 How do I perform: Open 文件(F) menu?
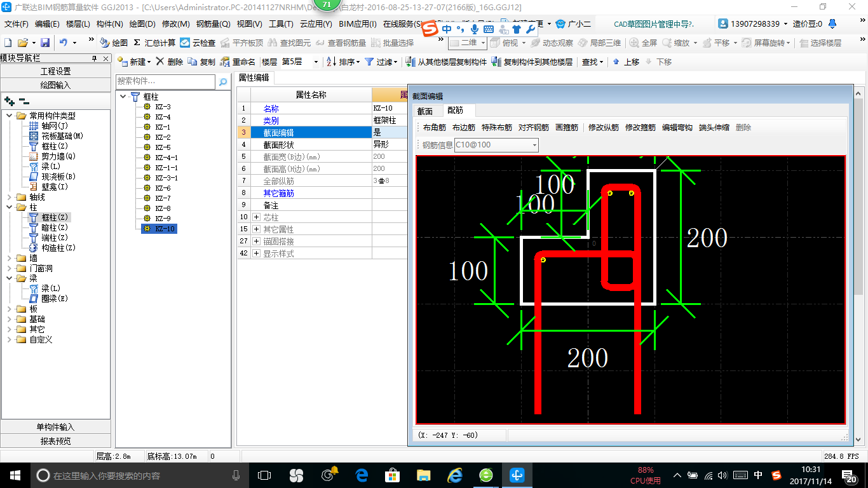point(17,24)
